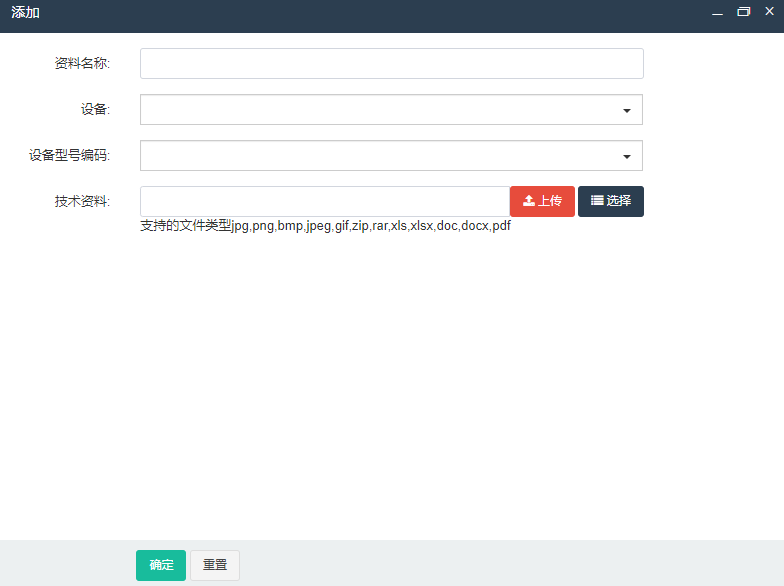
Task: Click the 设备: field label
Action: click(95, 110)
